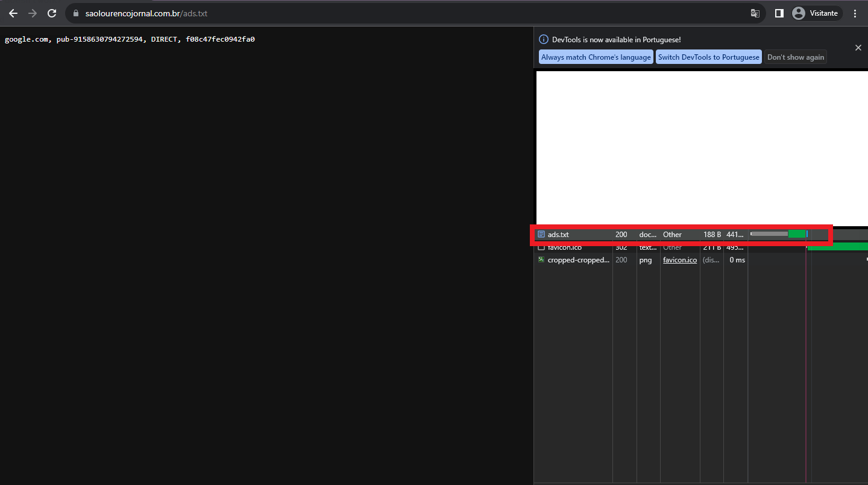Click Don't show again
Viewport: 868px width, 485px height.
point(796,57)
